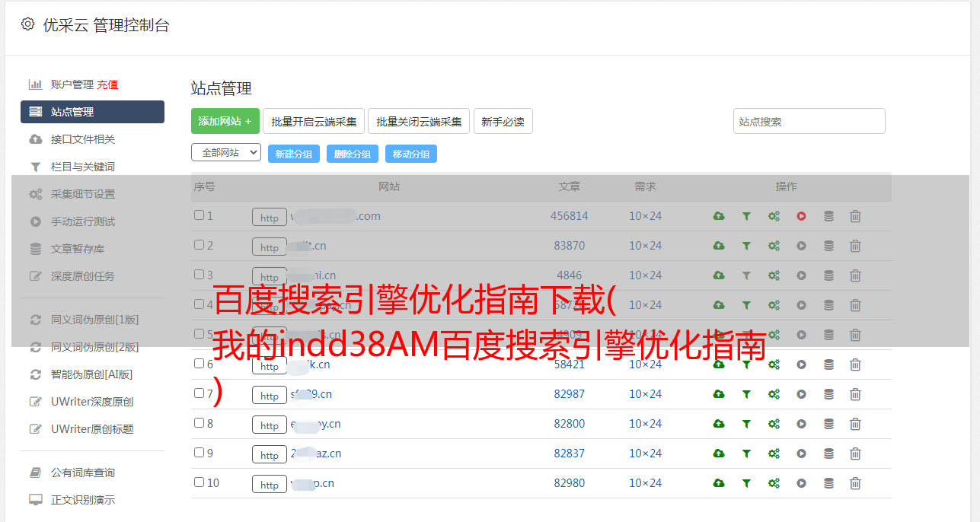The width and height of the screenshot is (980, 522).
Task: Click article count 456814
Action: pos(570,216)
